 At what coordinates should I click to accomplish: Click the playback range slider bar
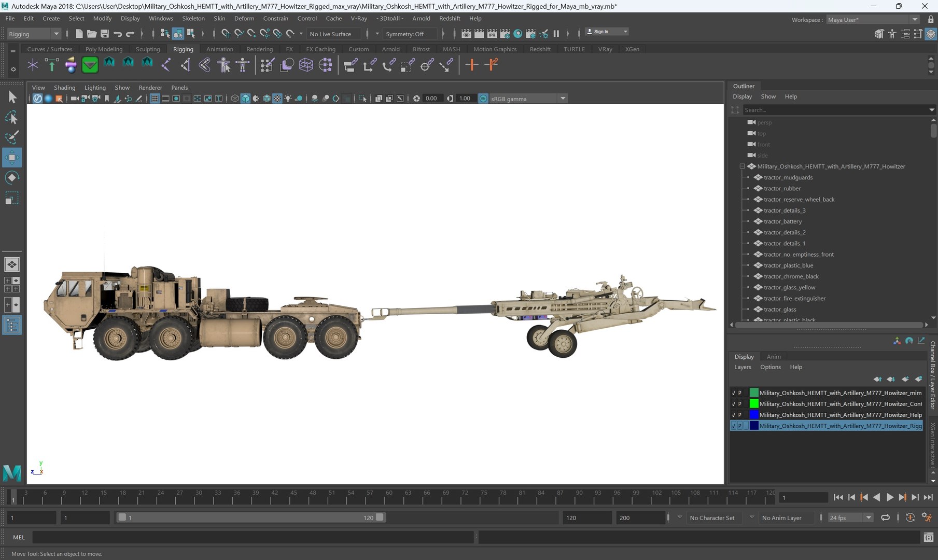(x=250, y=517)
